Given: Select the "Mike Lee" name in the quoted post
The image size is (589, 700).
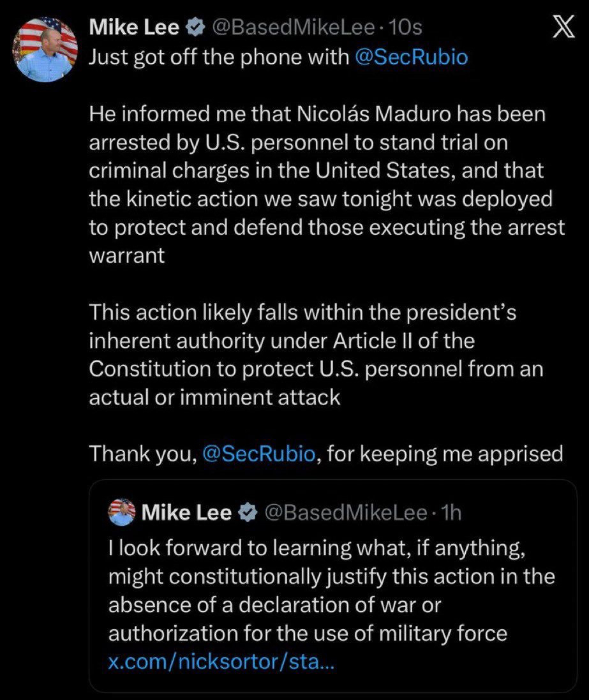Looking at the screenshot, I should 186,512.
